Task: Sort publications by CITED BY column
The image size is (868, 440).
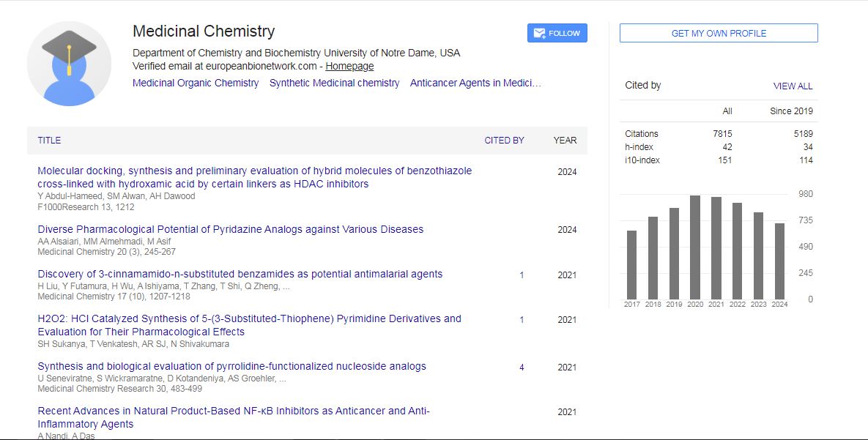Action: tap(504, 140)
